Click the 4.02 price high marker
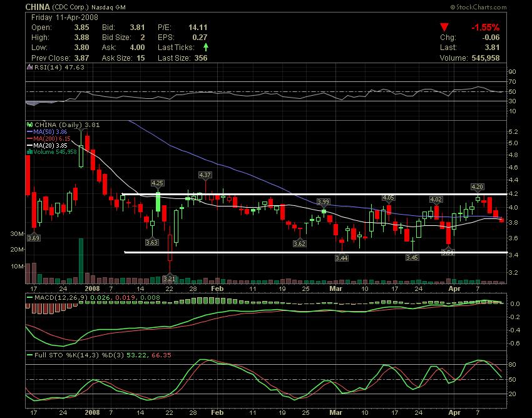This screenshot has height=418, width=532. [436, 200]
